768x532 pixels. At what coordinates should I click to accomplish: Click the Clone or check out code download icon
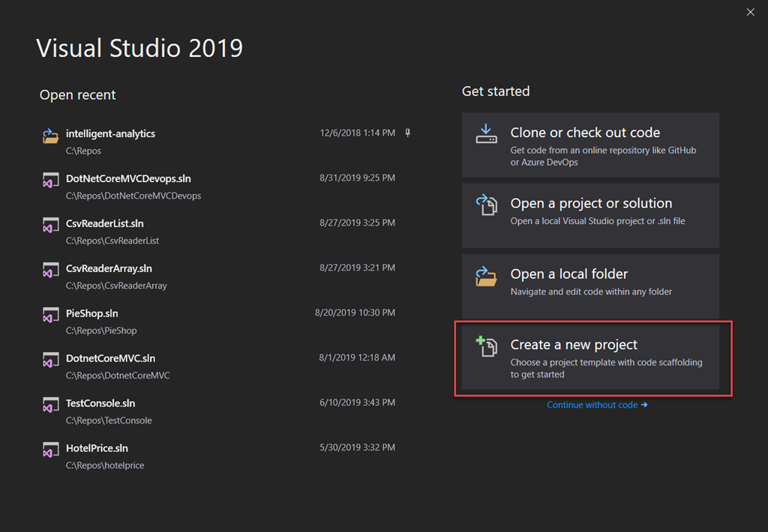point(486,133)
